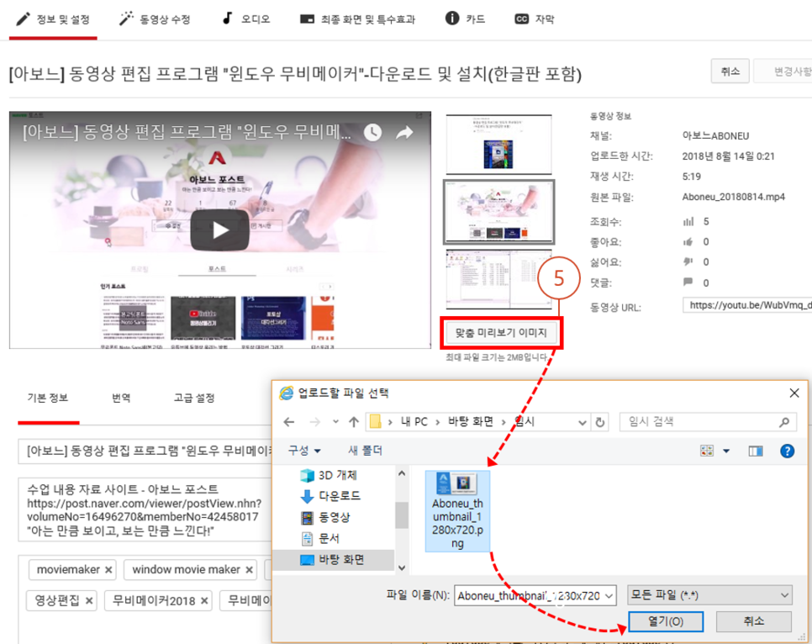Toggle the preview pane
812x644 pixels.
point(756,451)
